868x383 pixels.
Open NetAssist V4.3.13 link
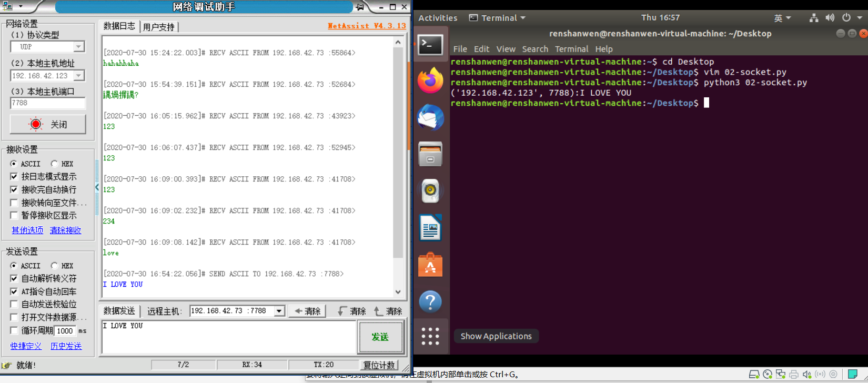367,25
